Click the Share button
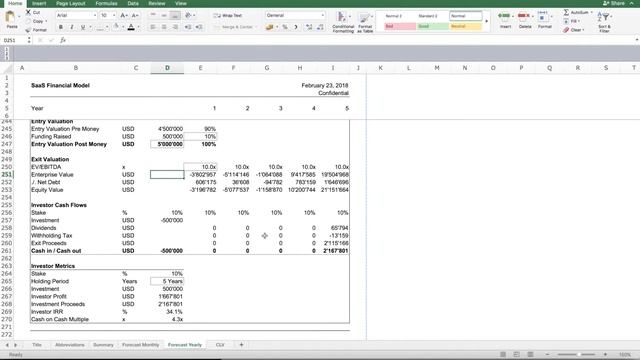Image resolution: width=640 pixels, height=360 pixels. tap(614, 3)
